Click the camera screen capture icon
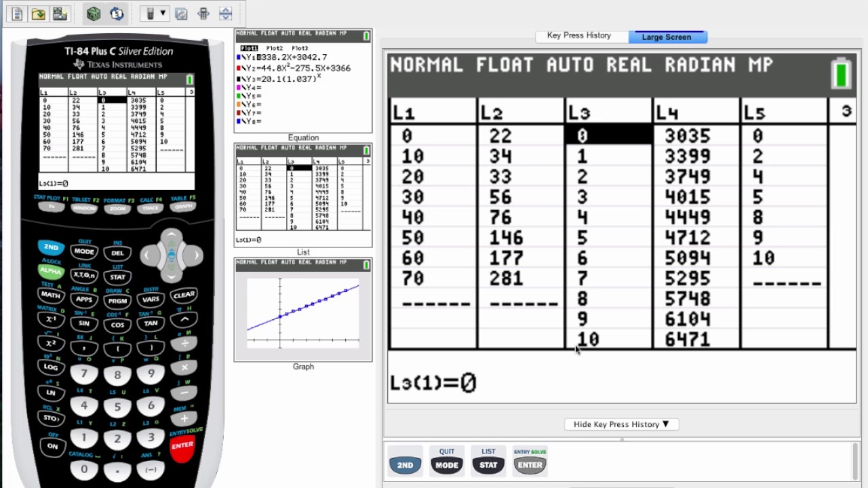Image resolution: width=868 pixels, height=488 pixels. tap(60, 14)
